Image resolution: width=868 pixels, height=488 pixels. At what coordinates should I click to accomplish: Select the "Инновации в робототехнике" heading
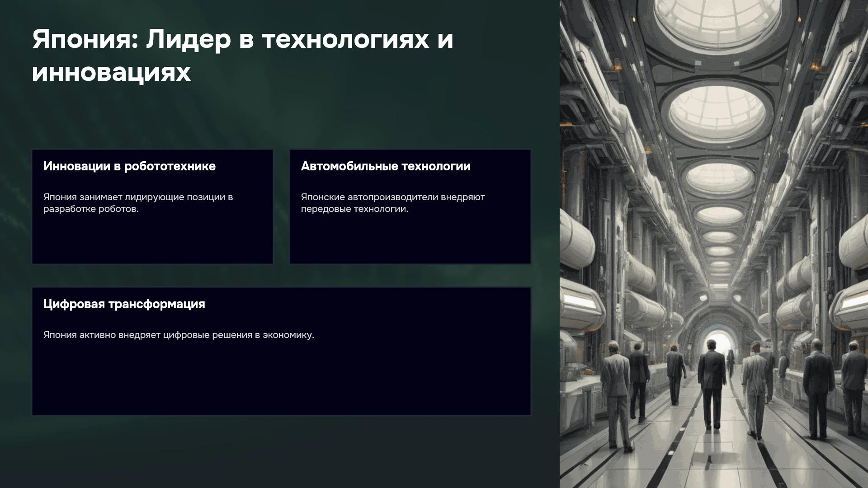click(x=129, y=166)
